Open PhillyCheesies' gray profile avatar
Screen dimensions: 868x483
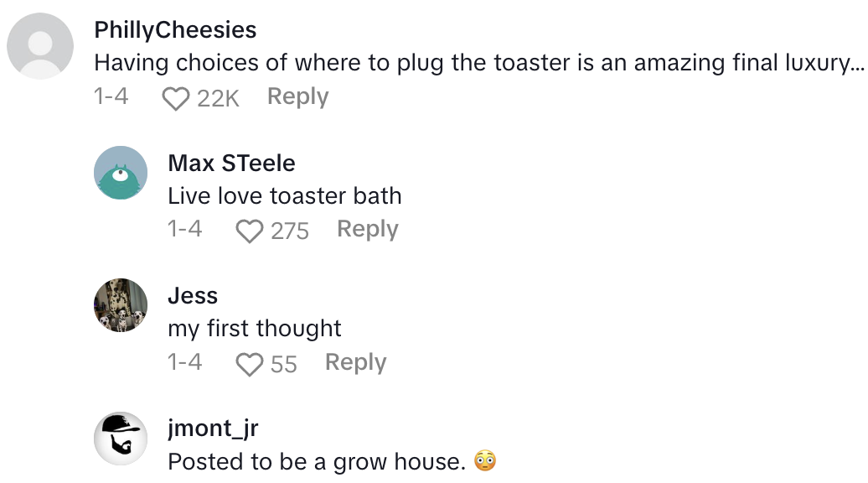pyautogui.click(x=40, y=46)
